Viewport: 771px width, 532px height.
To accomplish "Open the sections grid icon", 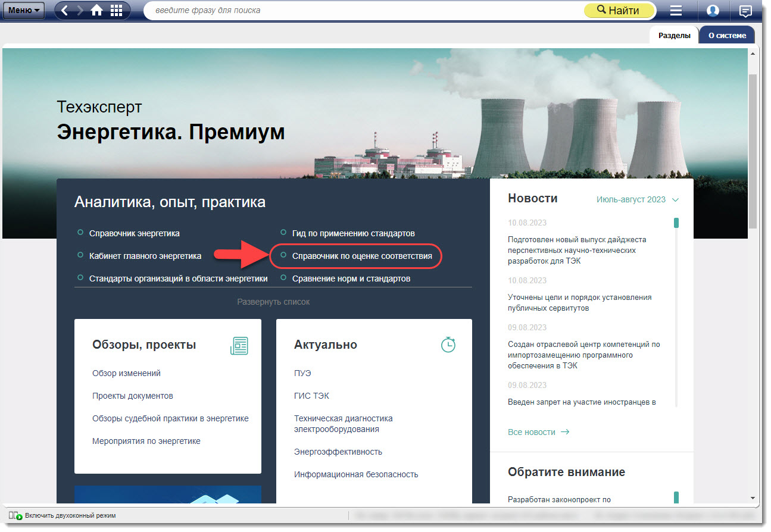I will click(117, 10).
